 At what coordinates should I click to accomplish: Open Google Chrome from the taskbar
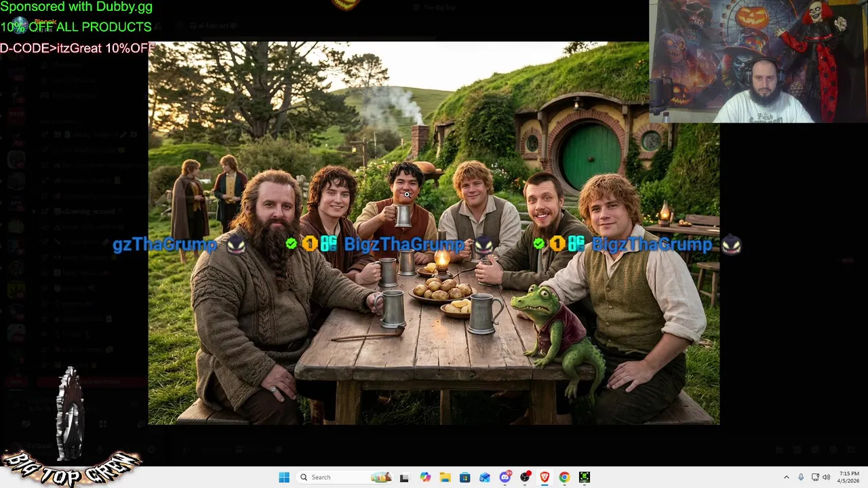point(564,477)
